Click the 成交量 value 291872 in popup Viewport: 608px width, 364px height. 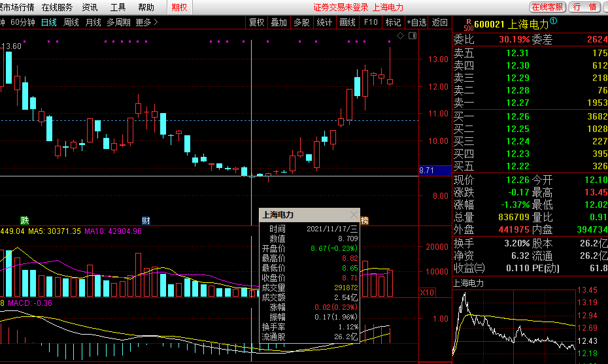[x=346, y=288]
